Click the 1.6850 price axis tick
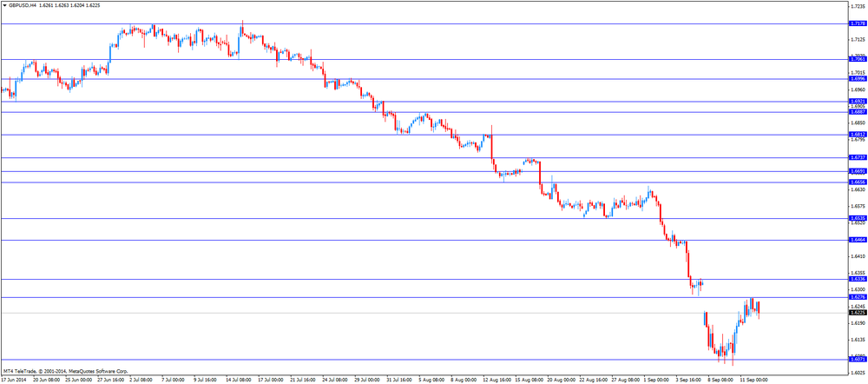 click(858, 122)
